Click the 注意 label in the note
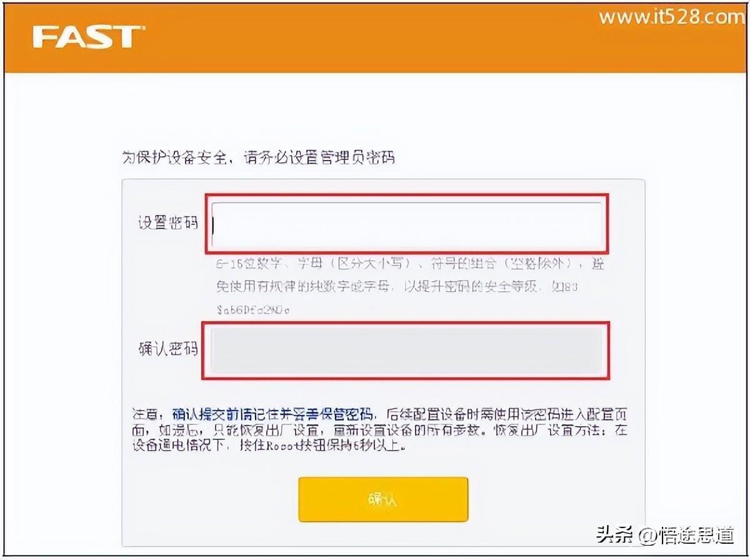Viewport: 750px width, 560px height. (143, 414)
